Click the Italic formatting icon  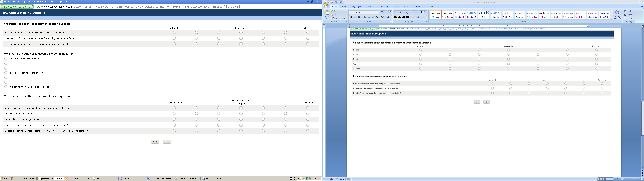[x=355, y=17]
